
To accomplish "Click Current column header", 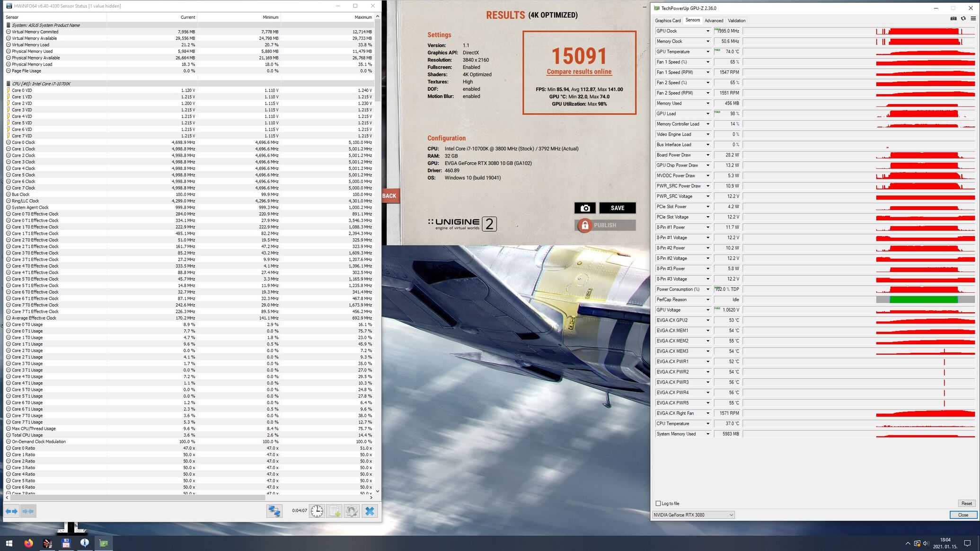I will [151, 17].
